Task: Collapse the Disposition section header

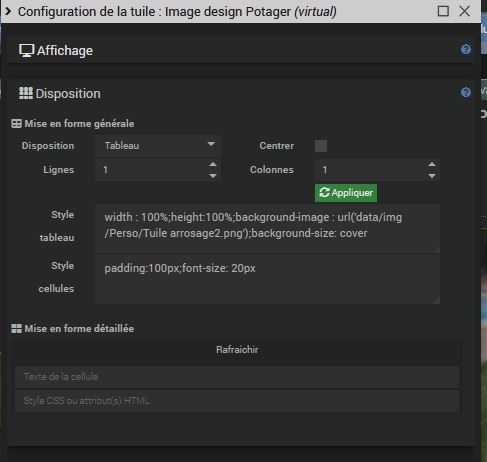Action: pos(240,93)
